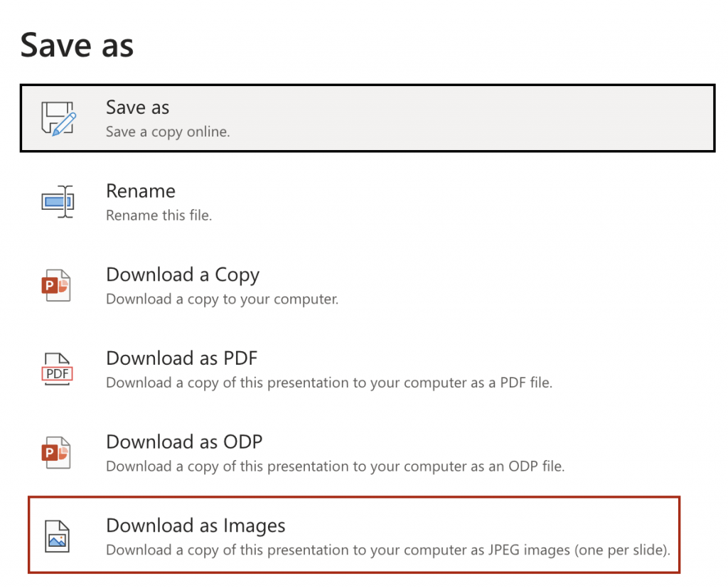Click "Rename this file." description
This screenshot has width=728, height=588.
(159, 215)
